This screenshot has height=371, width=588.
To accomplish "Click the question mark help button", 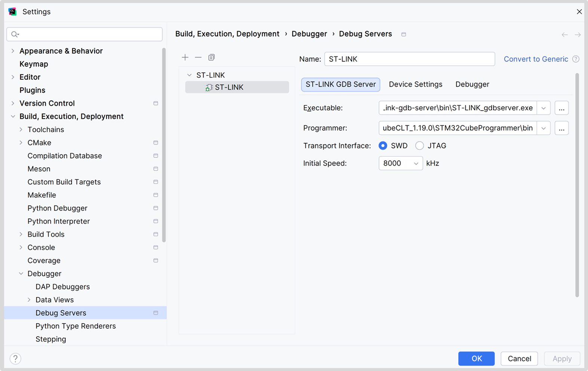I will (15, 359).
